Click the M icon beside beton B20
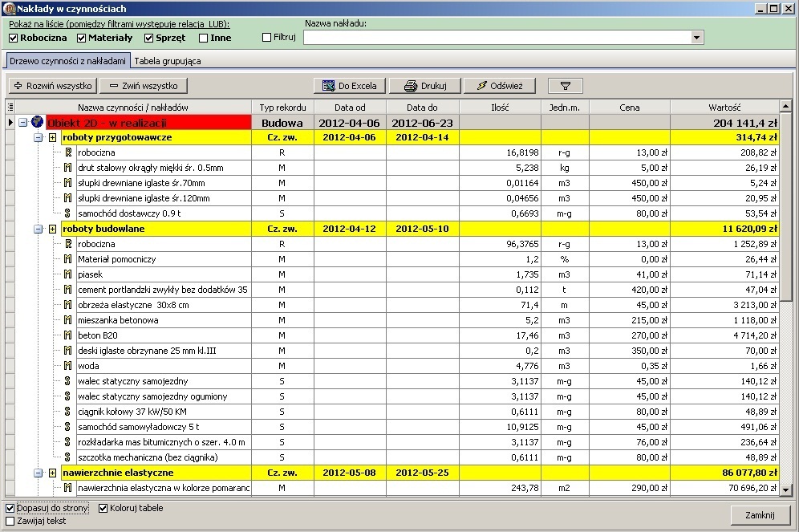799x532 pixels. [67, 336]
